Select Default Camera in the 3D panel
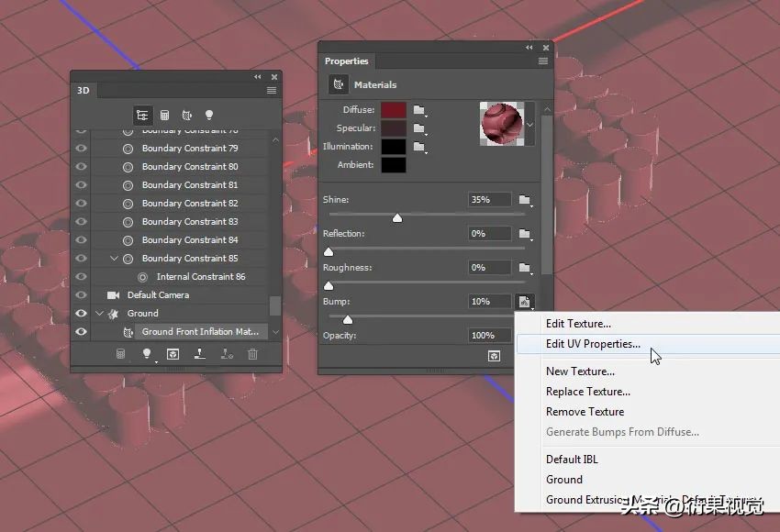This screenshot has width=780, height=532. pyautogui.click(x=158, y=295)
